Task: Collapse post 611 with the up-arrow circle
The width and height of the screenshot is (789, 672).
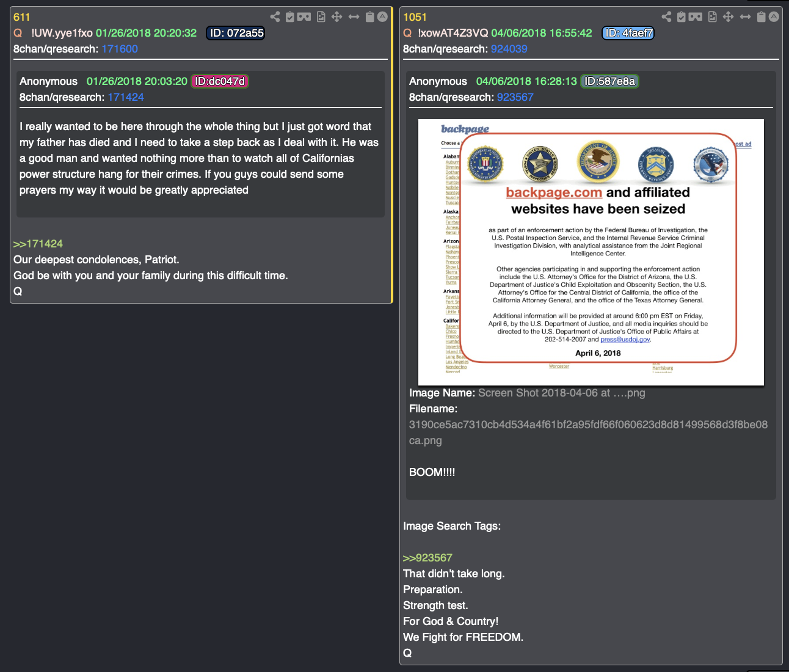Action: [x=382, y=16]
